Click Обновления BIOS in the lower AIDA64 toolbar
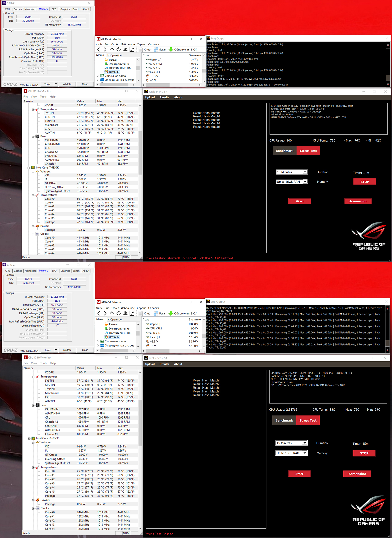 [x=183, y=313]
